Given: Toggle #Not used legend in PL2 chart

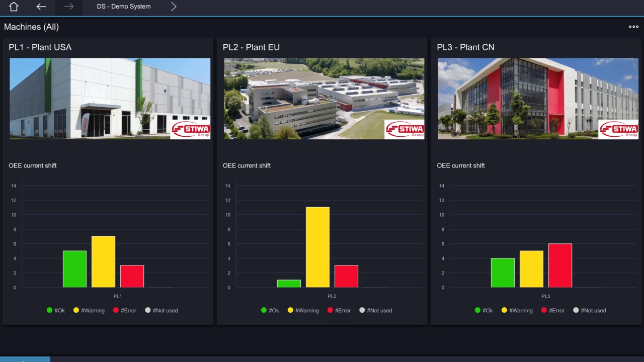Looking at the screenshot, I should 376,310.
